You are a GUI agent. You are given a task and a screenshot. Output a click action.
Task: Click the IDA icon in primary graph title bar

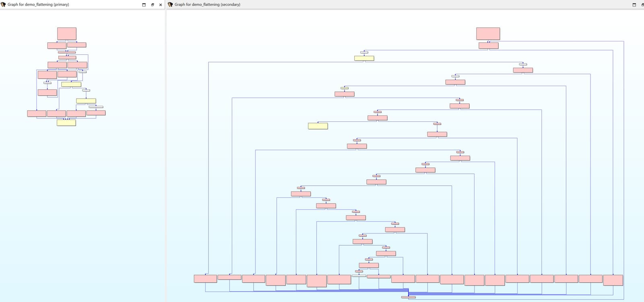[3, 4]
